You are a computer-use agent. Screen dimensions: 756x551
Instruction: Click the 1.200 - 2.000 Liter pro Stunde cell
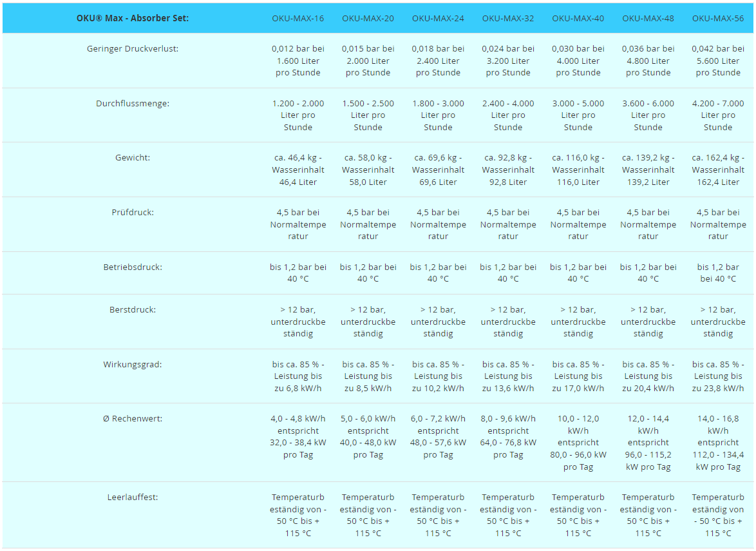point(298,115)
